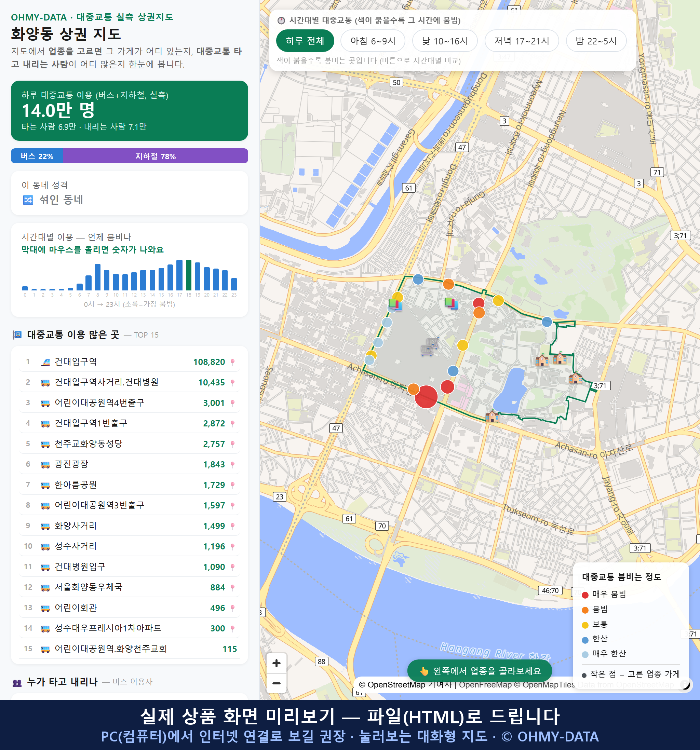Viewport: 700px width, 750px height.
Task: Click the map pin for 어린이대공원역3번출구 row
Action: tap(232, 506)
